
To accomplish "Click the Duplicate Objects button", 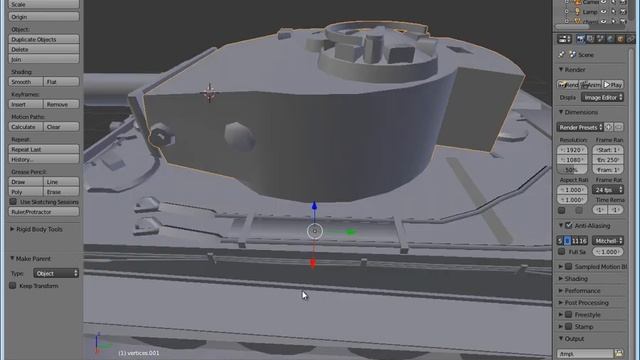I will coord(44,39).
